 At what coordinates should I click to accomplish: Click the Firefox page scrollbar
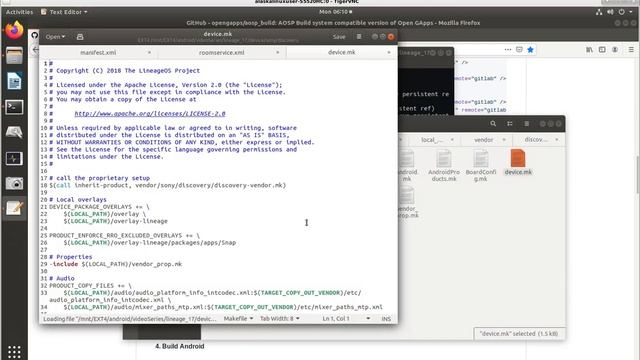pyautogui.click(x=638, y=175)
